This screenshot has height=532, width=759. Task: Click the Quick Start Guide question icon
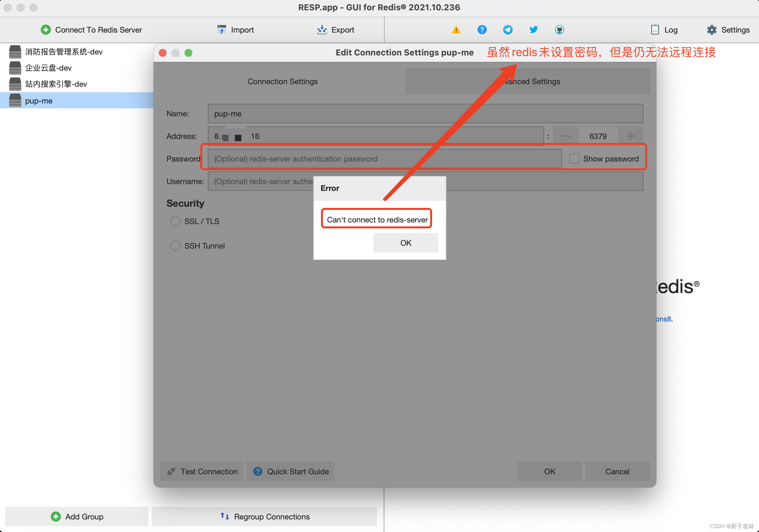point(258,471)
